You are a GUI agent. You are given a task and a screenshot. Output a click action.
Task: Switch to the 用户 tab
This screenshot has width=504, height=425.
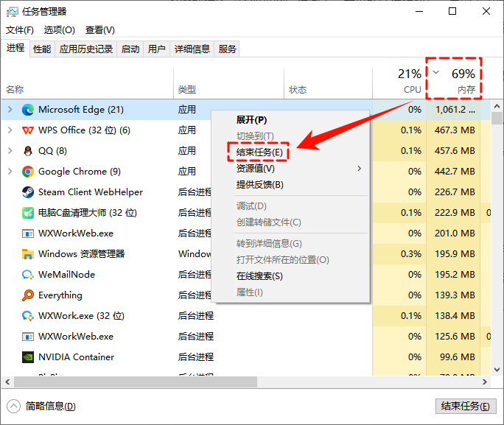click(x=156, y=49)
